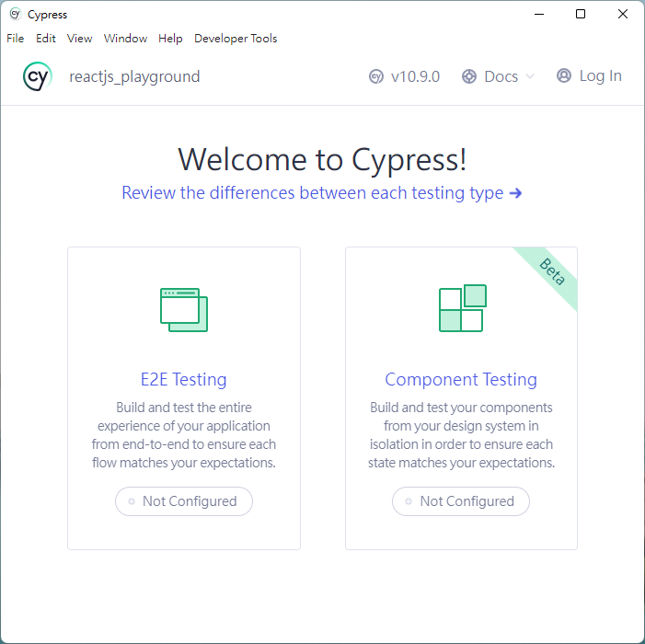Choose the Component Testing heading
This screenshot has height=644, width=645.
pos(461,379)
